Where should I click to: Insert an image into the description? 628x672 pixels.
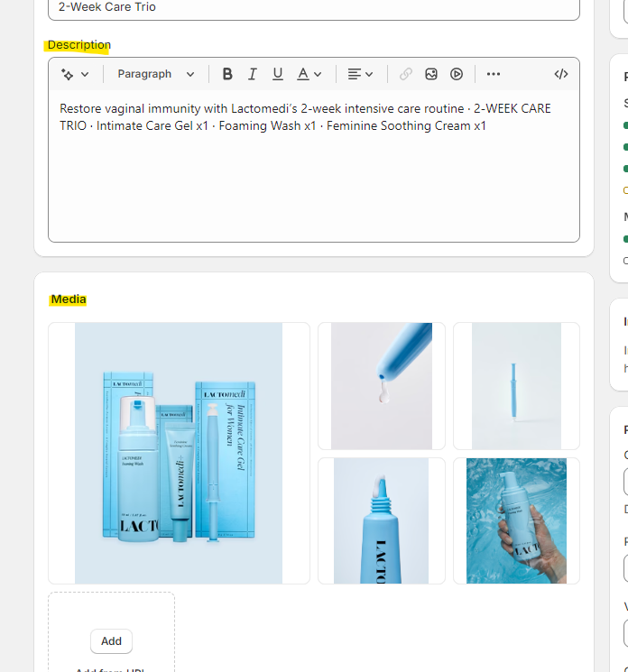pyautogui.click(x=430, y=74)
